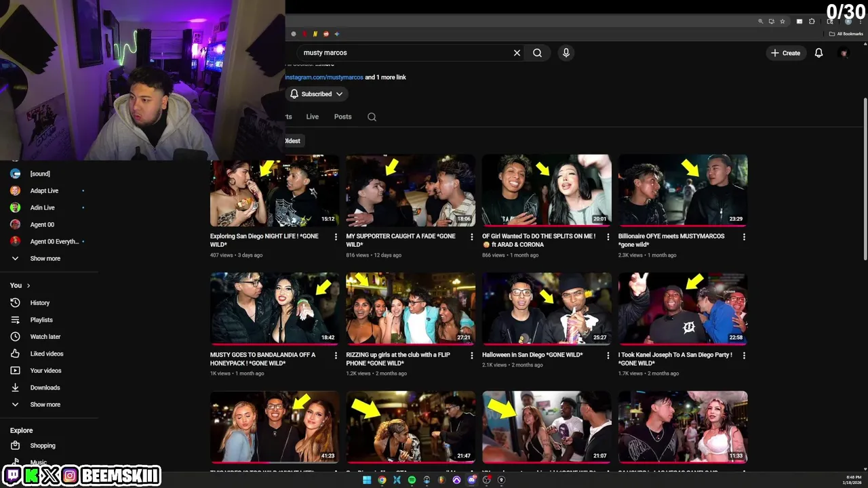Open Discord from the taskbar
This screenshot has height=488, width=868.
(x=471, y=480)
